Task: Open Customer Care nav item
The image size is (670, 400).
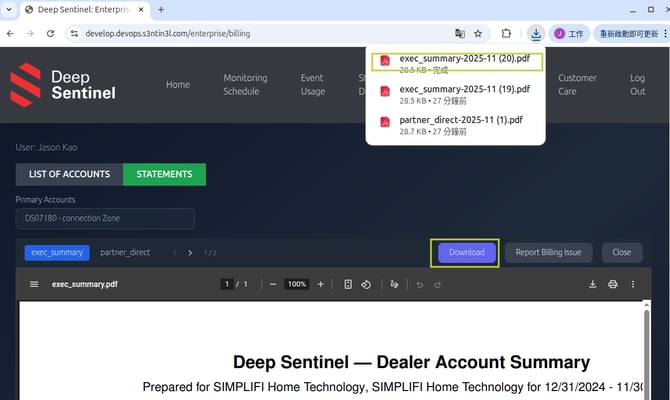Action: (577, 85)
